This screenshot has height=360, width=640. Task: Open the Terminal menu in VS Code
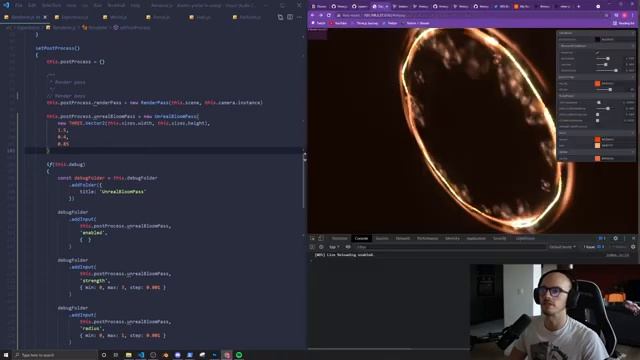click(116, 5)
